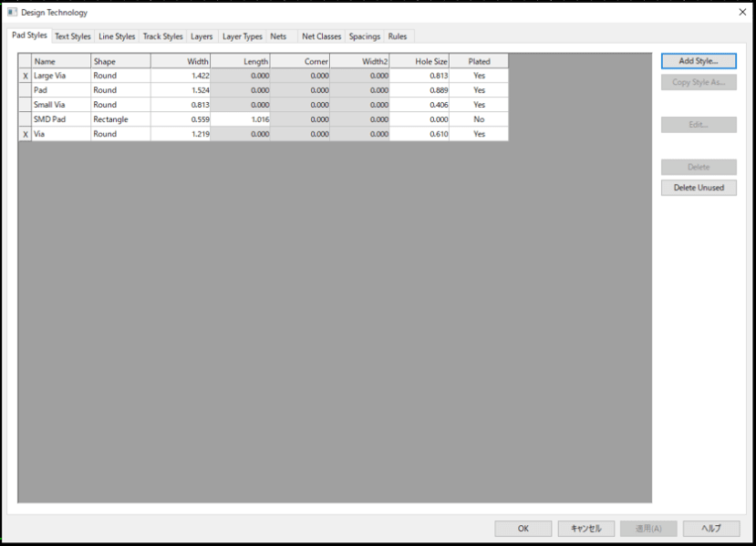Click the Corner column header

click(x=300, y=61)
